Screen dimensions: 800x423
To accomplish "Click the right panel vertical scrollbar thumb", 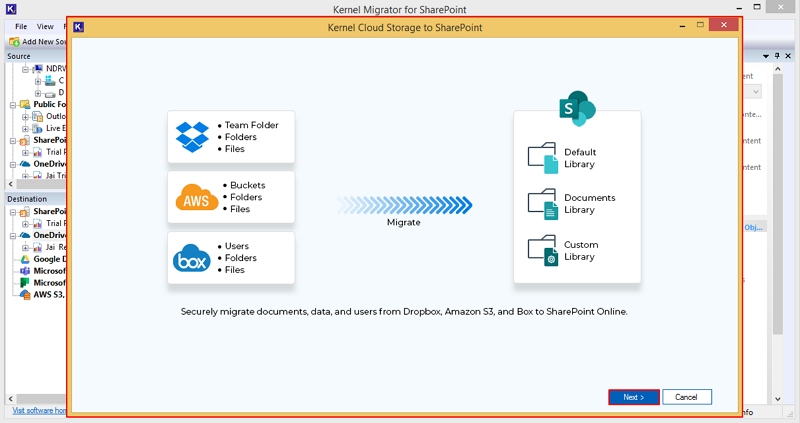I will coord(778,204).
